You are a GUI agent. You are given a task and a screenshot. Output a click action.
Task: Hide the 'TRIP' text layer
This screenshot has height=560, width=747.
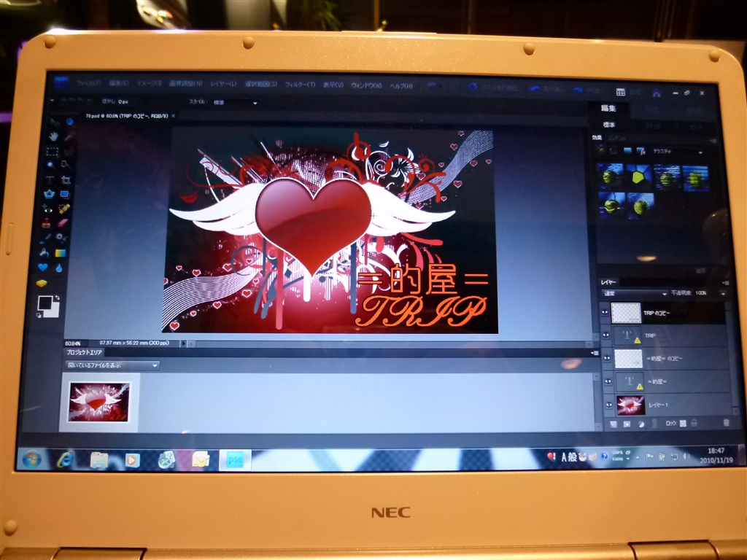click(x=606, y=335)
